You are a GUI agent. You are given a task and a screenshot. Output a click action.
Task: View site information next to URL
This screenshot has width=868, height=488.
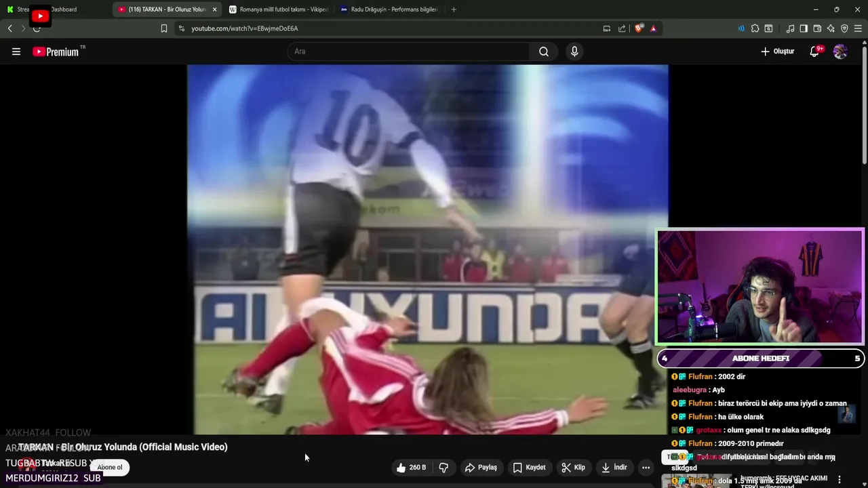coord(181,28)
